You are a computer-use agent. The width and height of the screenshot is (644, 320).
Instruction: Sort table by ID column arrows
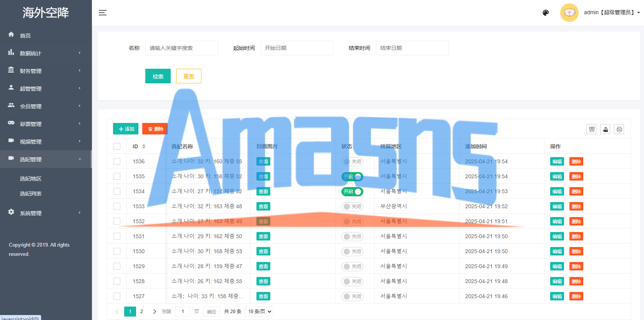point(144,146)
